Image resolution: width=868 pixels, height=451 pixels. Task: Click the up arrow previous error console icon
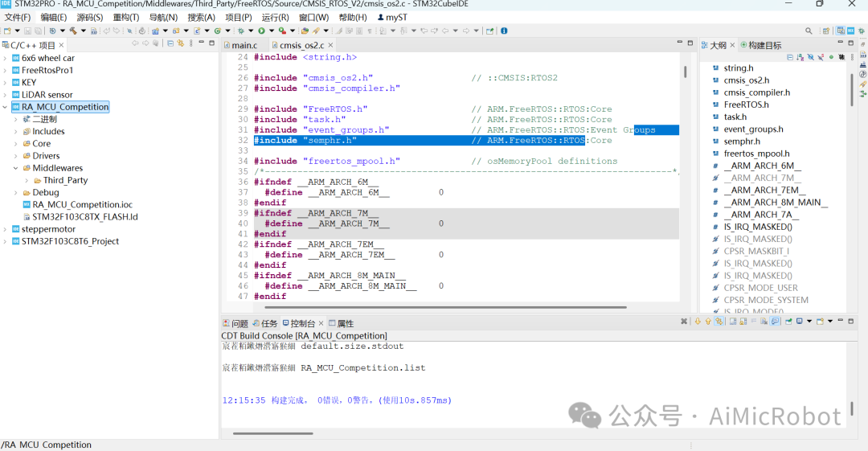point(708,322)
